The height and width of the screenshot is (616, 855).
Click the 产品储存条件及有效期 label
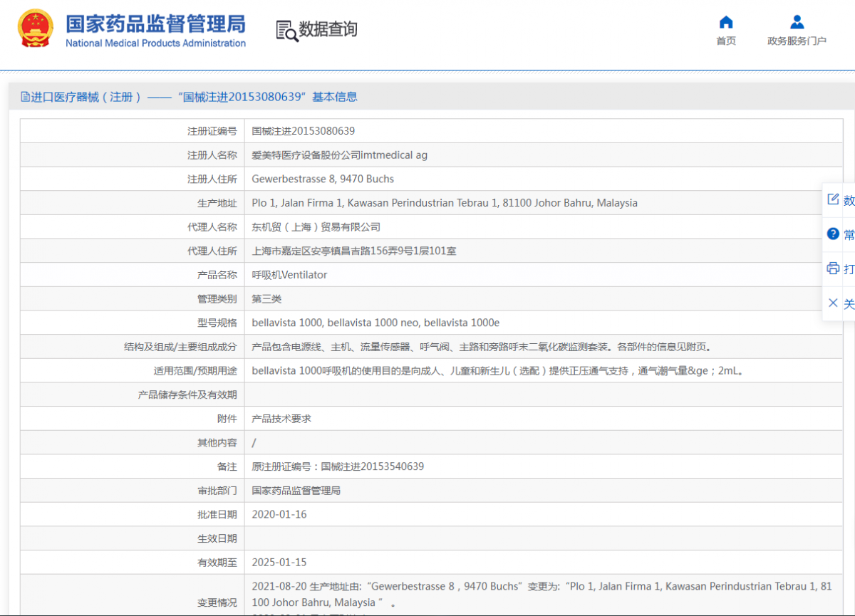187,395
